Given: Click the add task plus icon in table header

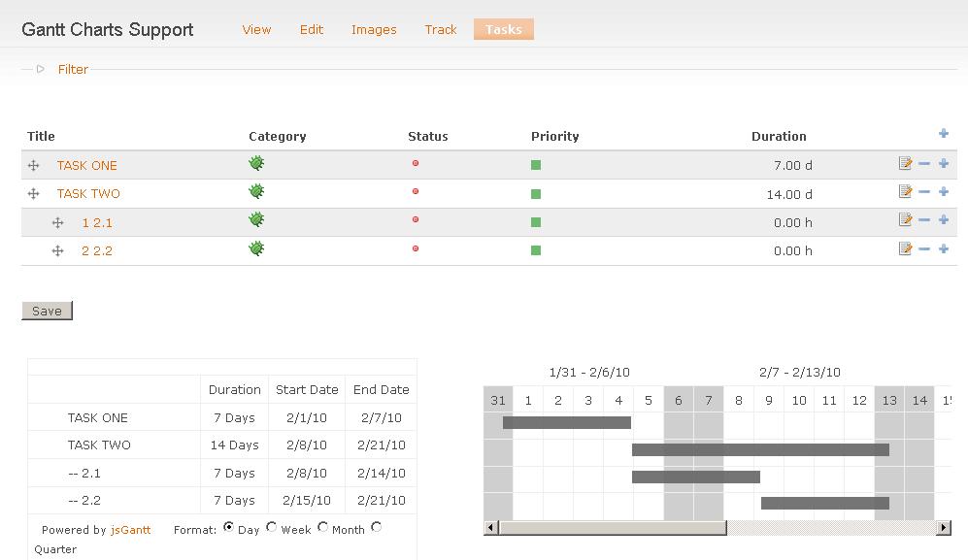Looking at the screenshot, I should [944, 134].
